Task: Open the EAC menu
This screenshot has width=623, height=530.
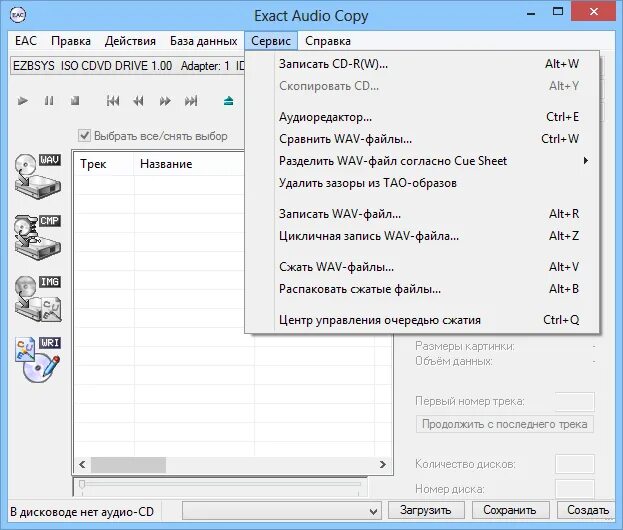Action: (x=26, y=41)
